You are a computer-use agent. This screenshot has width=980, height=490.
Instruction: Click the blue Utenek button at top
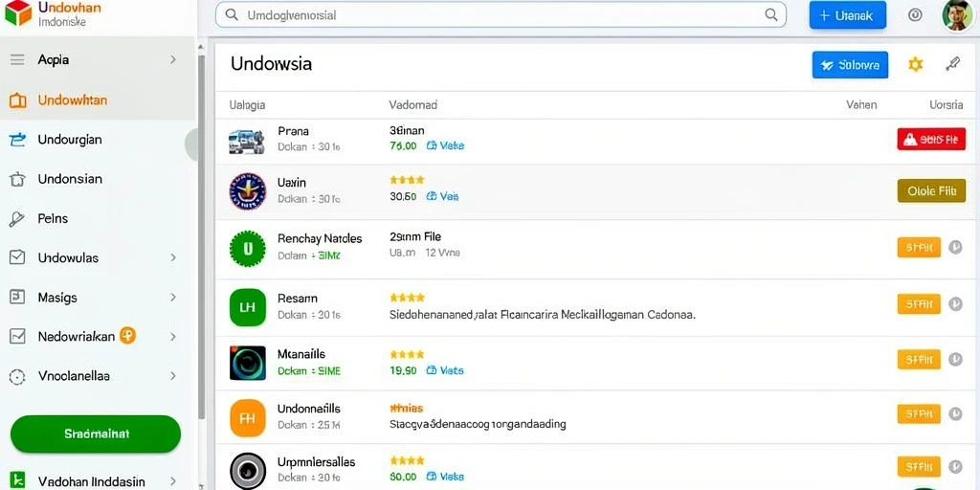click(848, 15)
